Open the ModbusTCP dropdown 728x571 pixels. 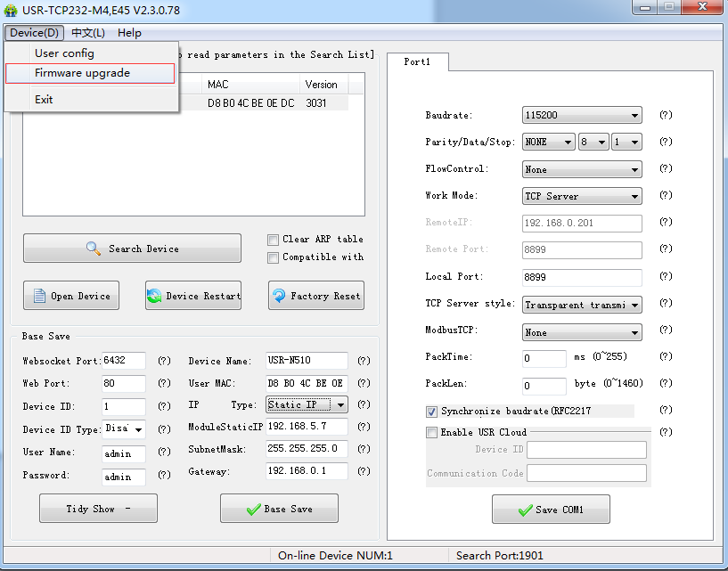(582, 332)
